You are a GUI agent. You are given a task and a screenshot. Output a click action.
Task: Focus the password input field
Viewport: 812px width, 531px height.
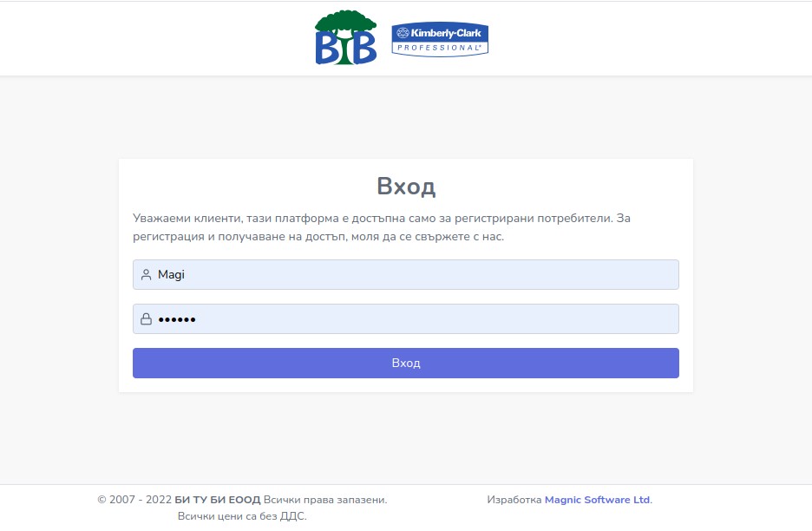pos(405,319)
